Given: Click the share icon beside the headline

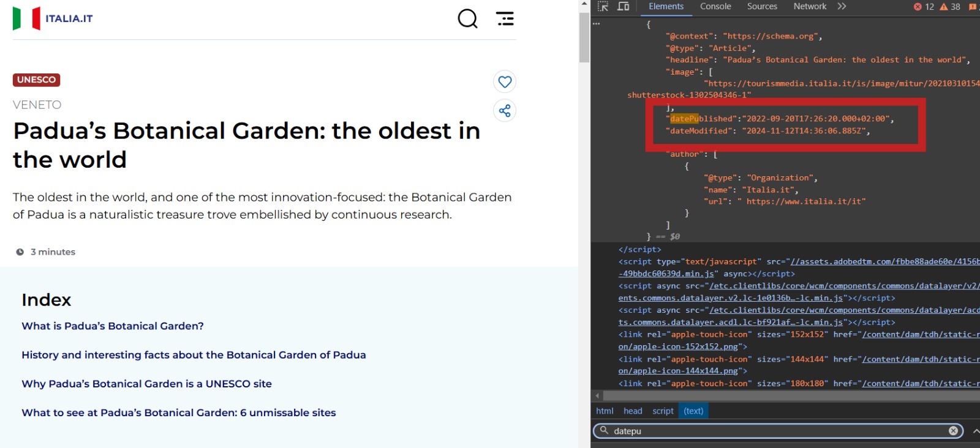Looking at the screenshot, I should tap(505, 111).
